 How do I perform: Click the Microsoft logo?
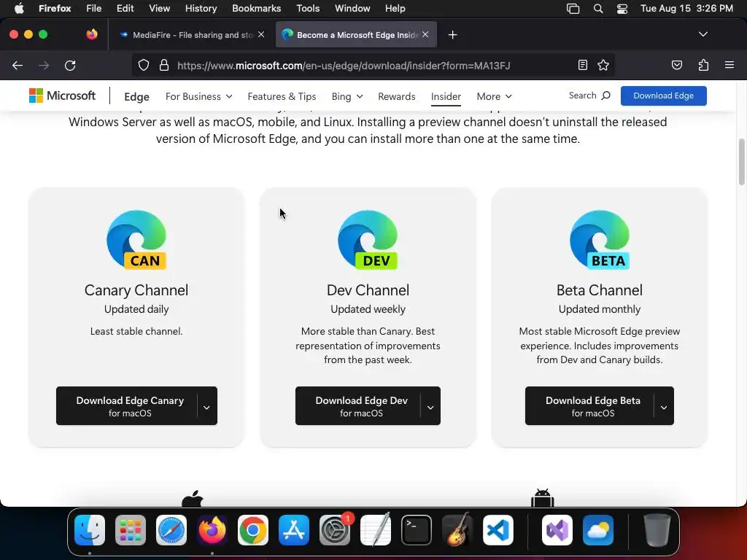63,96
